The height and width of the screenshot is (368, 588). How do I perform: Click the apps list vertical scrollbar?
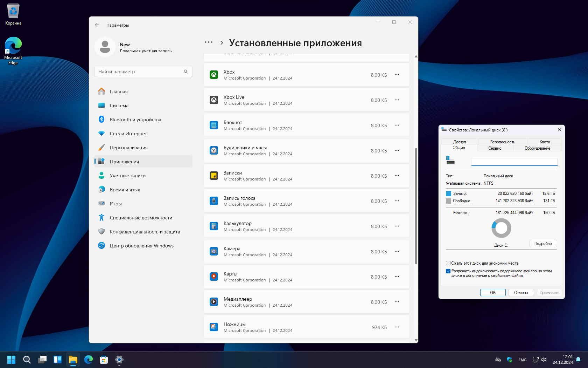click(x=416, y=206)
